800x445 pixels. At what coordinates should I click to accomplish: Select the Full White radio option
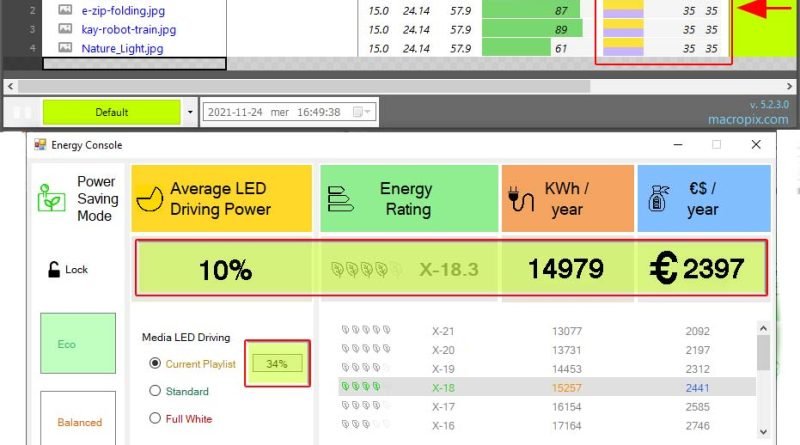coord(154,418)
